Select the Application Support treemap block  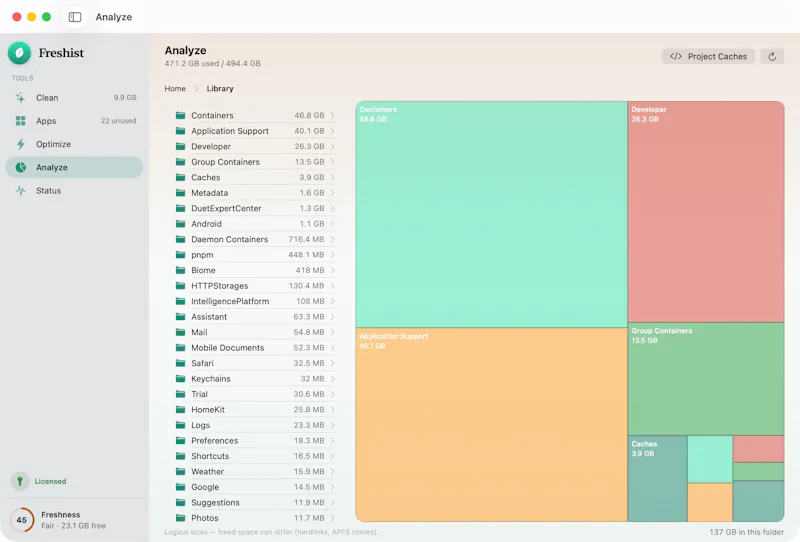point(491,425)
